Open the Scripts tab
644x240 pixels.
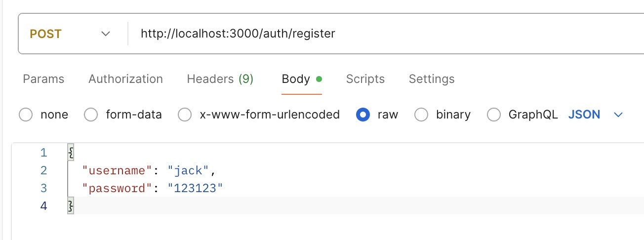pyautogui.click(x=365, y=79)
